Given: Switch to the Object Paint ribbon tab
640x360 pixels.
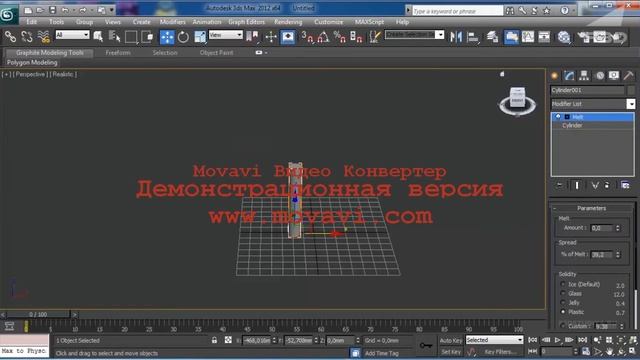Looking at the screenshot, I should point(216,53).
